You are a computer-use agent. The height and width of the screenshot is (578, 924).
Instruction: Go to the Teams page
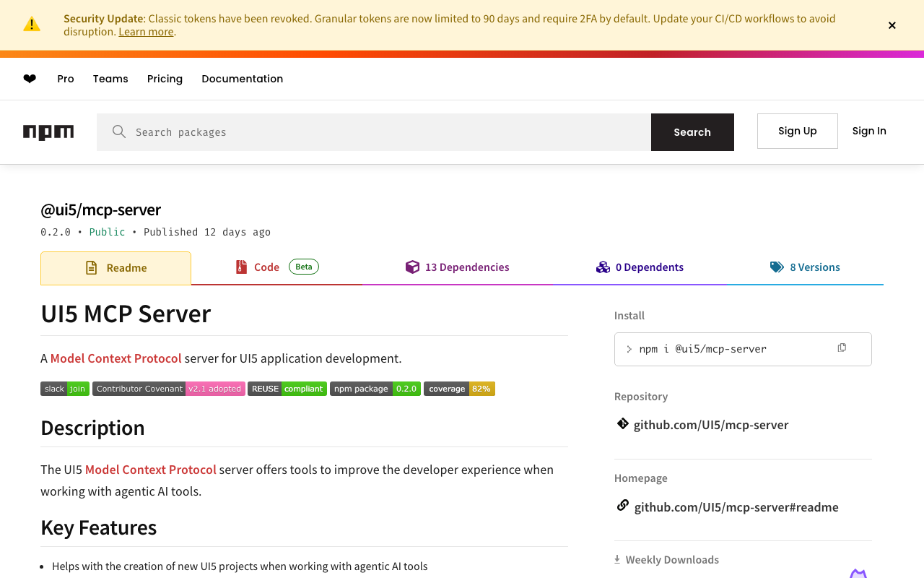(110, 79)
